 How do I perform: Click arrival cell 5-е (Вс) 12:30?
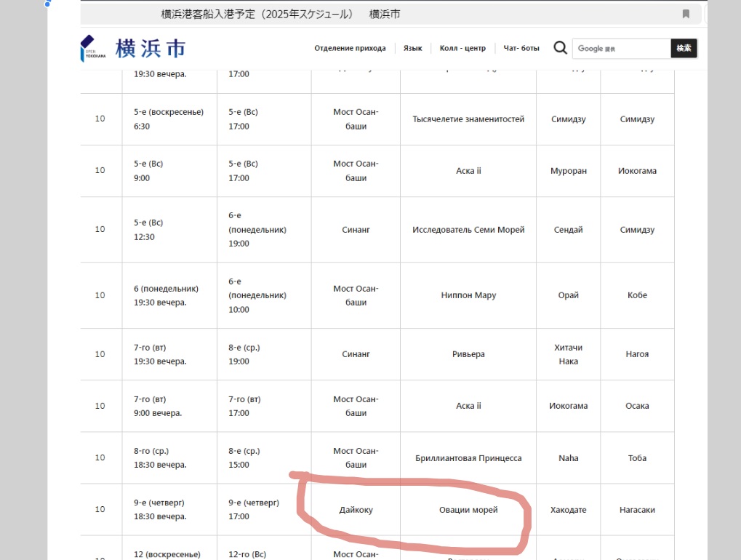click(x=169, y=230)
